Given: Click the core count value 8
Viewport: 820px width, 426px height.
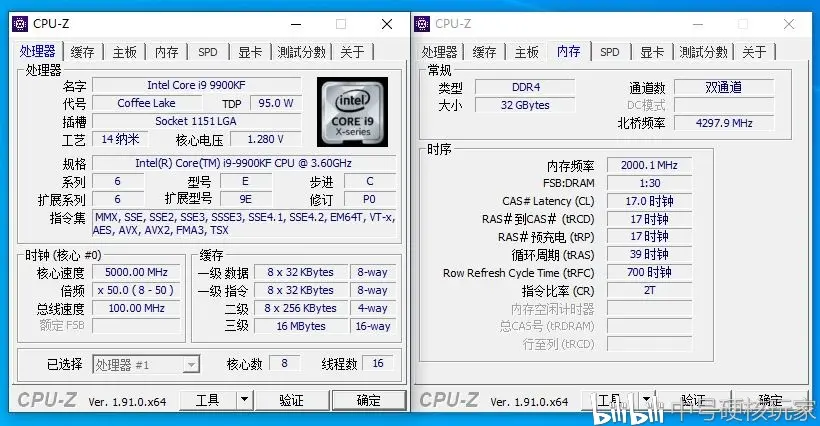Looking at the screenshot, I should [x=284, y=363].
